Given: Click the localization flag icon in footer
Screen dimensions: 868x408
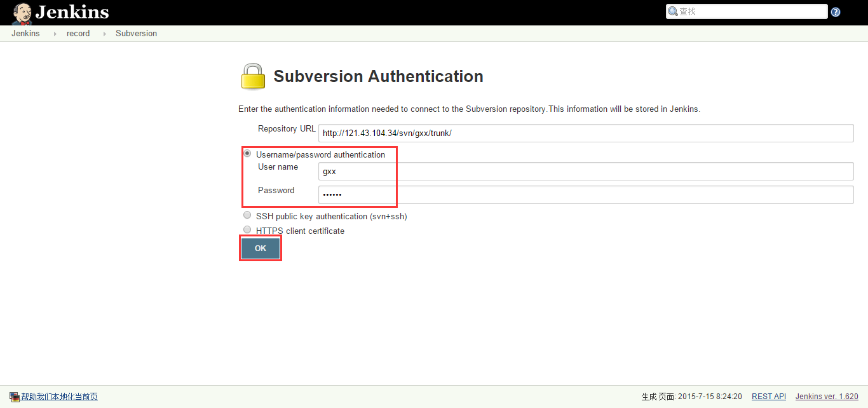Looking at the screenshot, I should click(15, 397).
